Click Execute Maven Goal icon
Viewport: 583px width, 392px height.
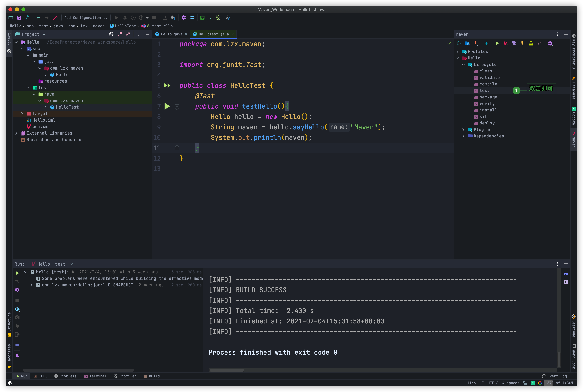pos(506,43)
